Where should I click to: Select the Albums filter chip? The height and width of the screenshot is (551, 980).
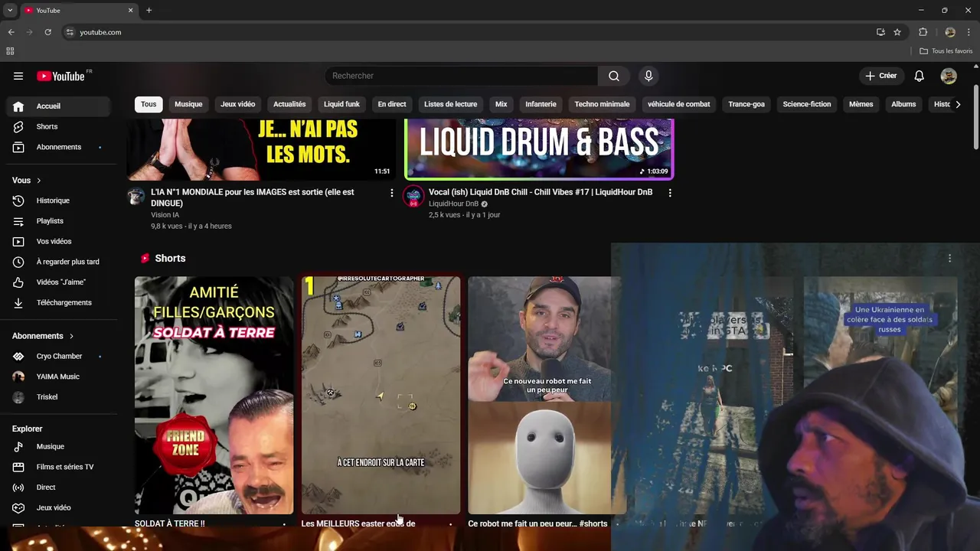[903, 104]
